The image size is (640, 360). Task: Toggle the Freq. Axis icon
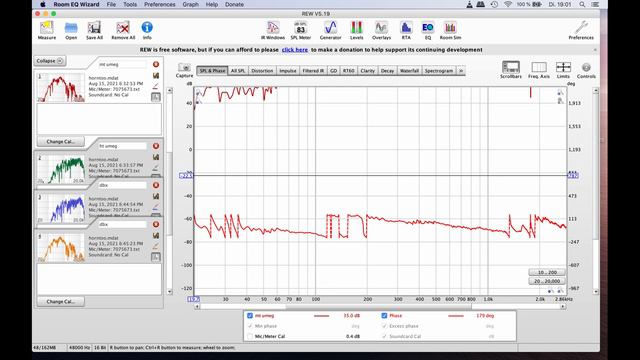pos(539,67)
